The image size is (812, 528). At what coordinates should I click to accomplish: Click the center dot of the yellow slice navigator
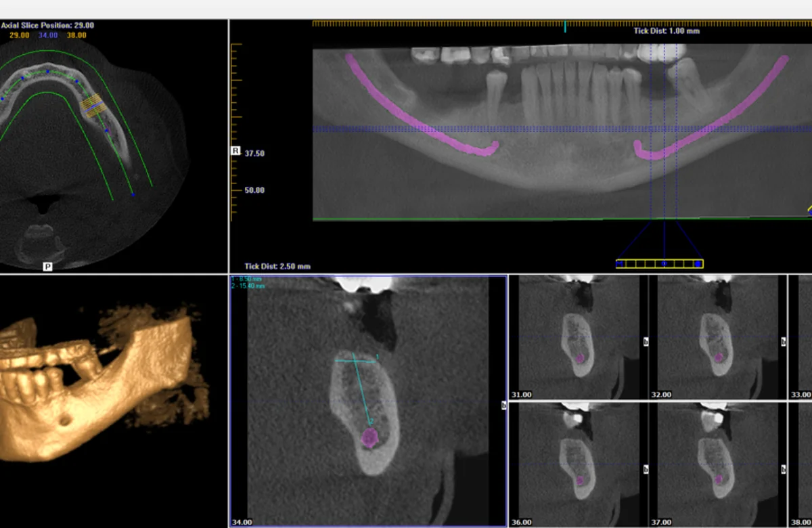click(x=664, y=263)
